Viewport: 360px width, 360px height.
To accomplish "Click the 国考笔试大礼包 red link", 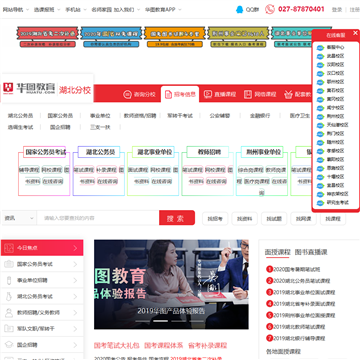I will pos(117,345).
